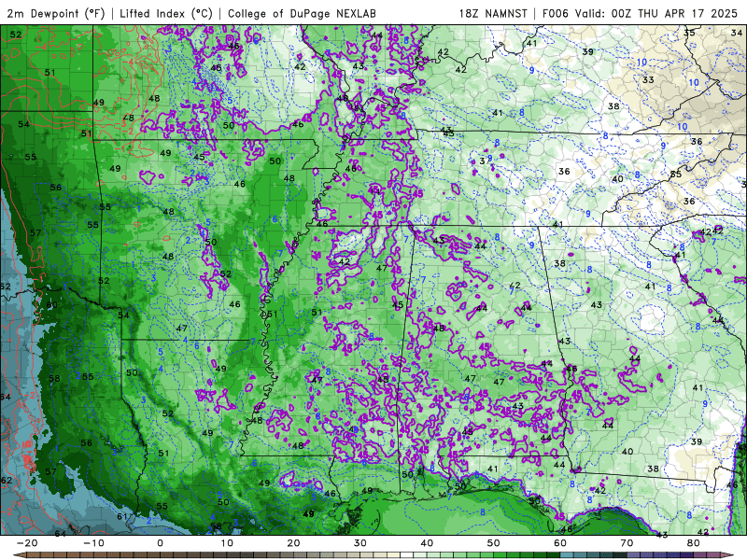
Task: Click the "2m Dewpoint (°F)" title text
Action: pyautogui.click(x=55, y=13)
